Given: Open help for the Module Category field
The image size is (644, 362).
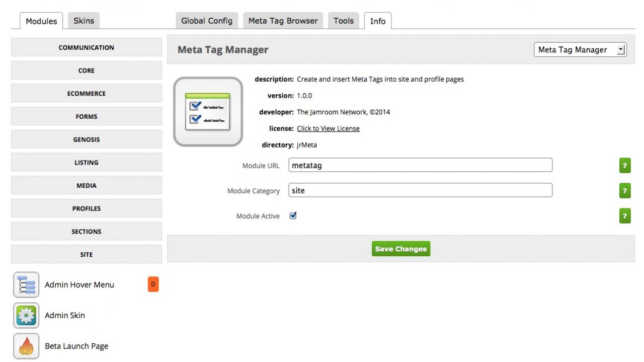Looking at the screenshot, I should coord(624,191).
